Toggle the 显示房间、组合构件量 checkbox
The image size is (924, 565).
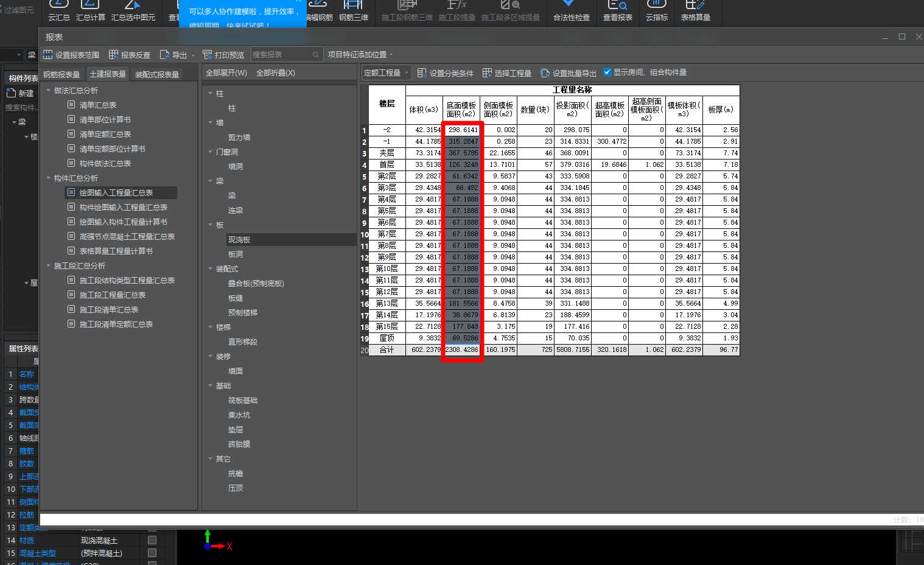click(607, 72)
